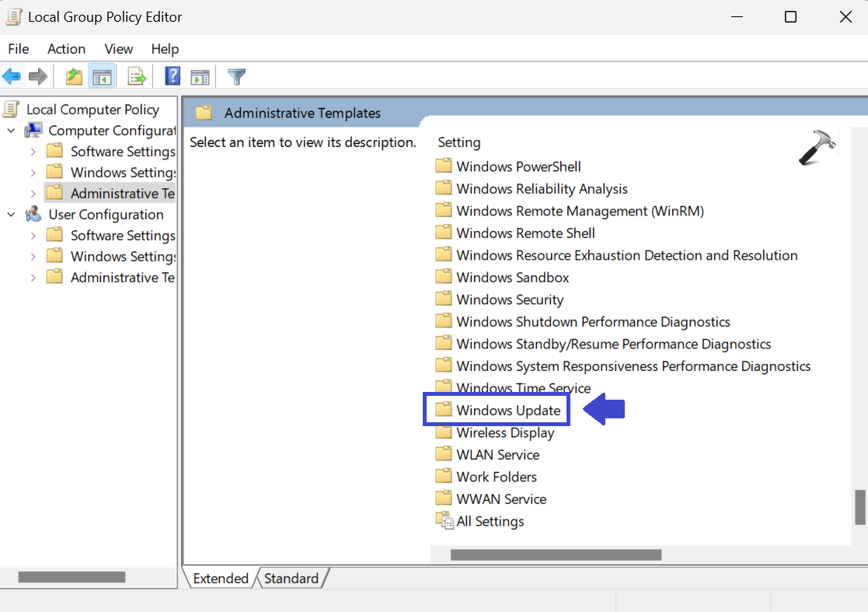The image size is (868, 612).
Task: Select Windows Settings under User Configuration
Action: coord(122,256)
